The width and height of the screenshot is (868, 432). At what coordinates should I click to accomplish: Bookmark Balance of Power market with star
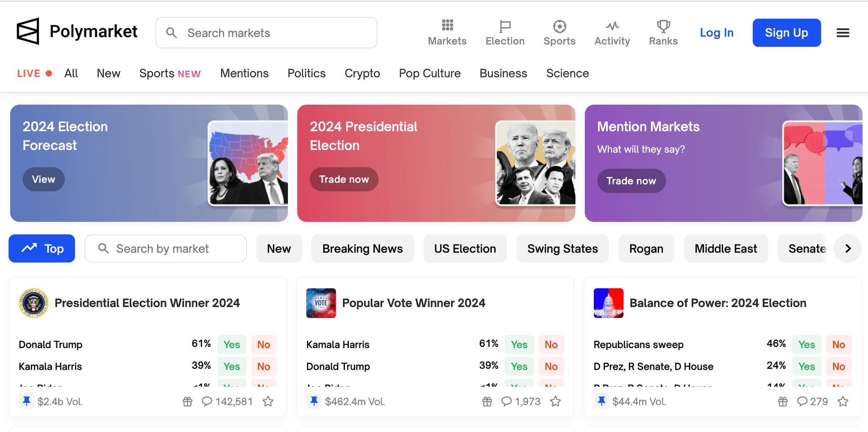coord(843,401)
